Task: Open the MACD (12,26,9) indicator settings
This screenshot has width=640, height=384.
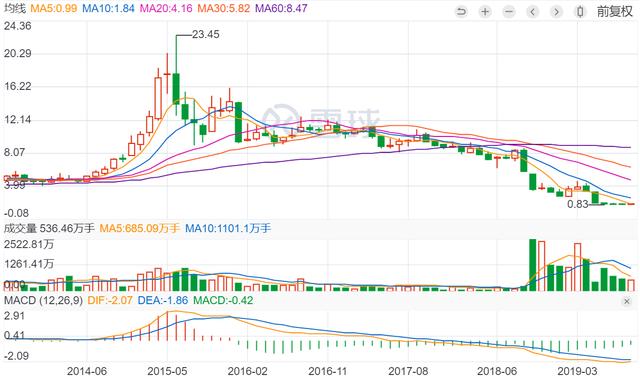Action: coord(43,301)
